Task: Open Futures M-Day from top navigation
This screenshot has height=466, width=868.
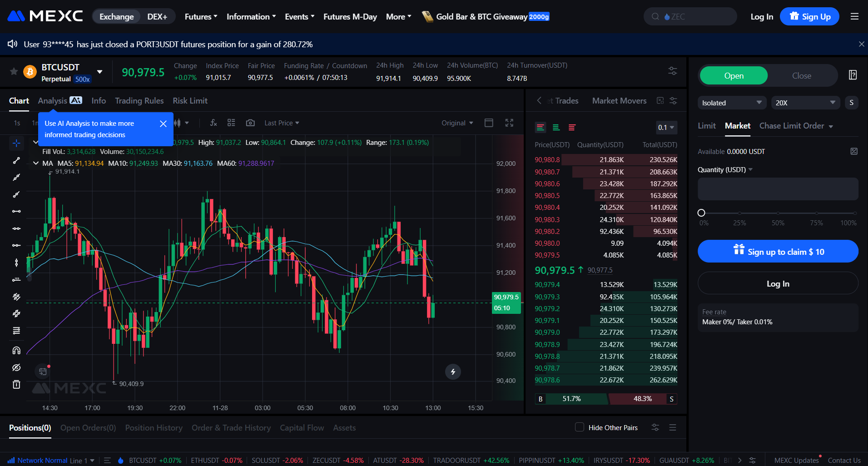Action: pos(350,16)
